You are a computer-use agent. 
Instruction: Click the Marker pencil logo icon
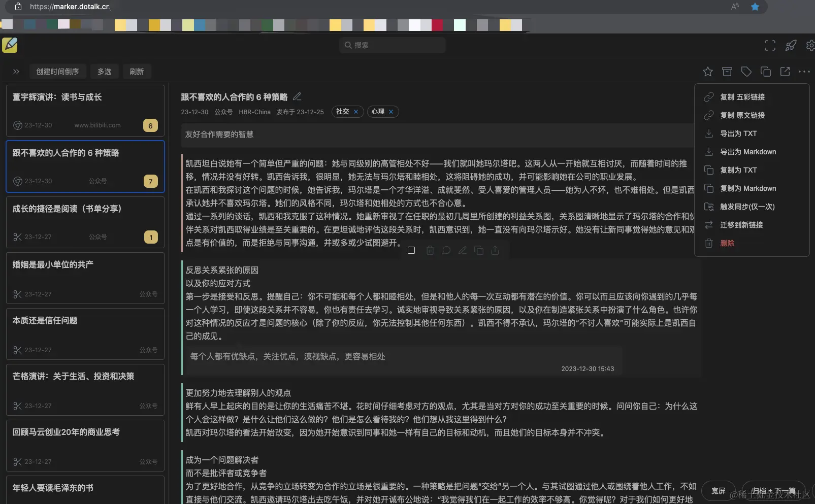click(x=10, y=45)
